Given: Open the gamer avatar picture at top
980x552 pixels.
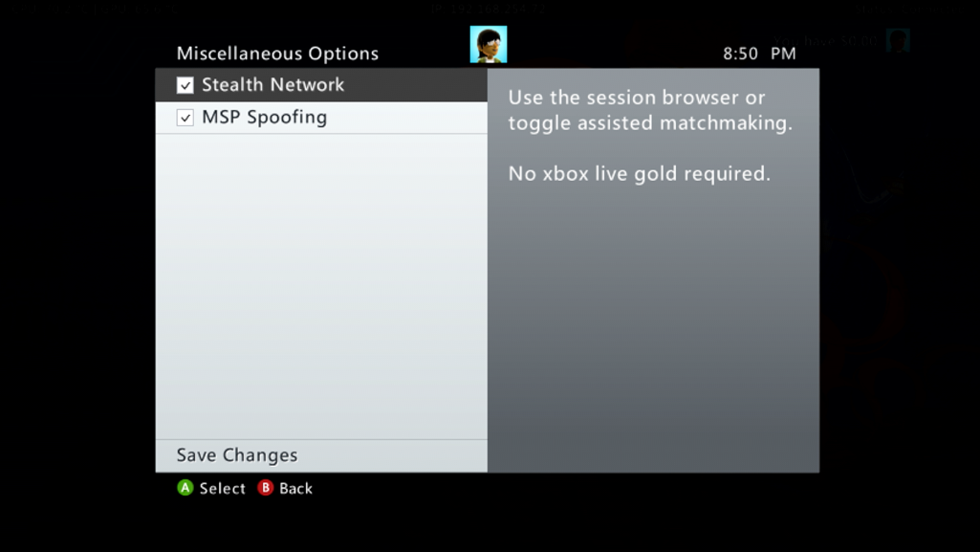Looking at the screenshot, I should [489, 44].
